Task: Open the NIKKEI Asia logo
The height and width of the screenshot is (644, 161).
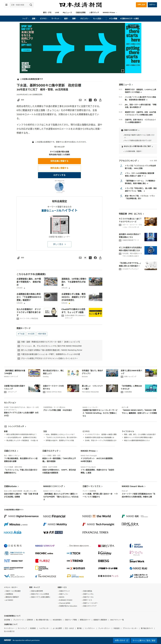Action: [13, 533]
